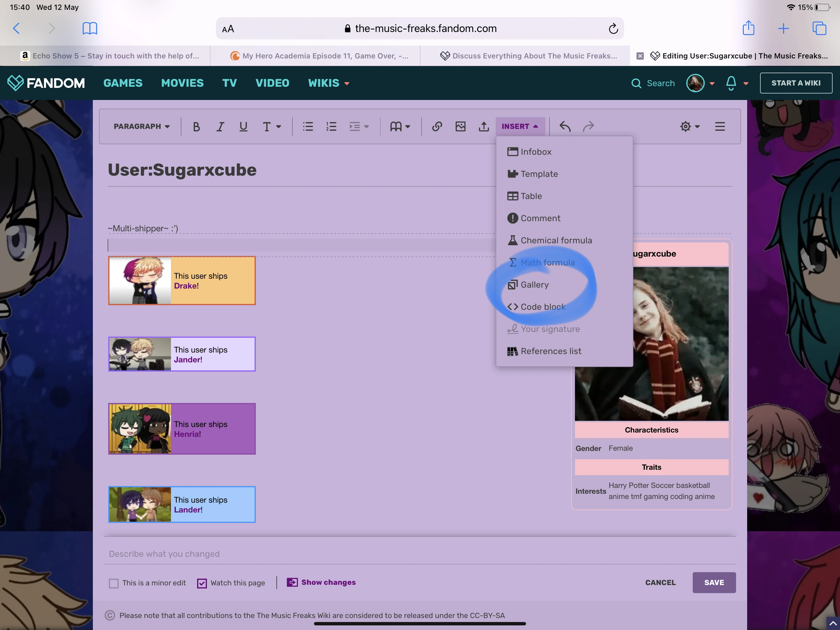Image resolution: width=840 pixels, height=630 pixels.
Task: Create a bulleted list
Action: point(307,126)
